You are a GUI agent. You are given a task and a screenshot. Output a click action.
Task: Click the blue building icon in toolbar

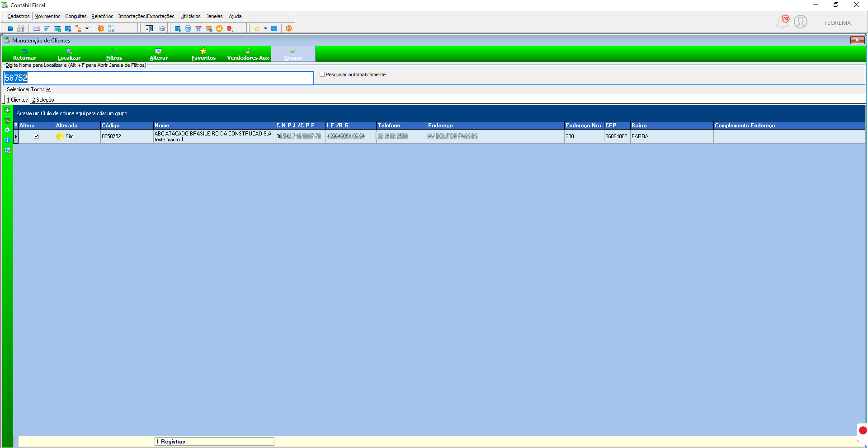[x=10, y=28]
